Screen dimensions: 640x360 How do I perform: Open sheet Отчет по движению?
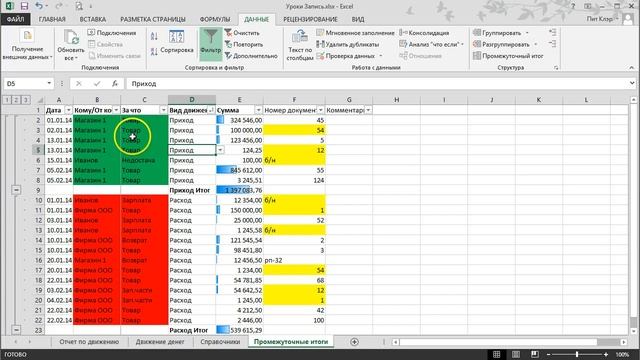[x=89, y=342]
